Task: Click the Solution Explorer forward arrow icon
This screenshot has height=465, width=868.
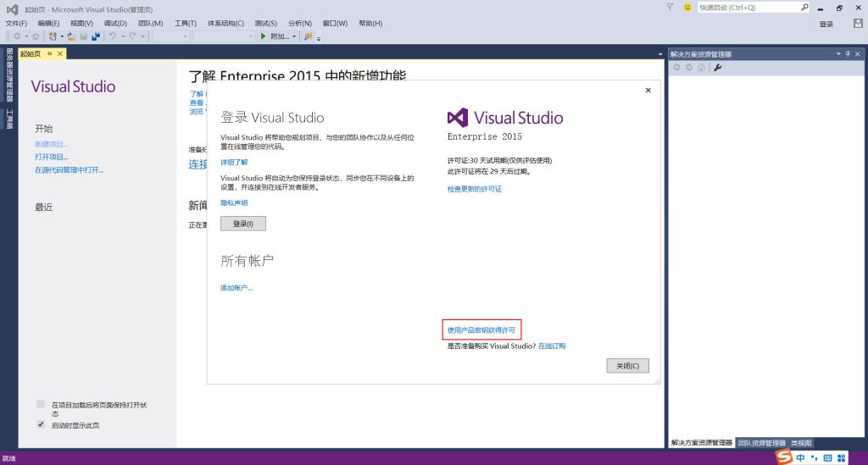Action: tap(688, 68)
